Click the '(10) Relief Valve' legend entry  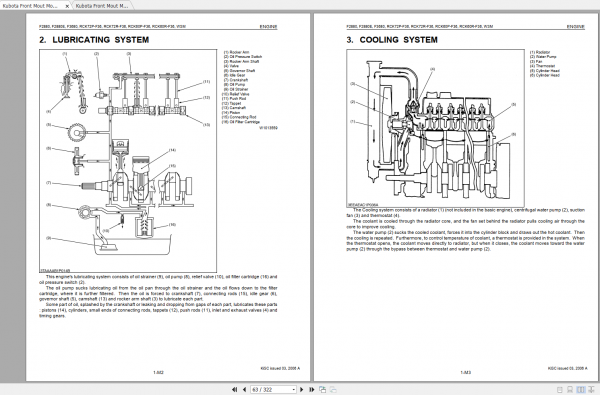point(236,94)
